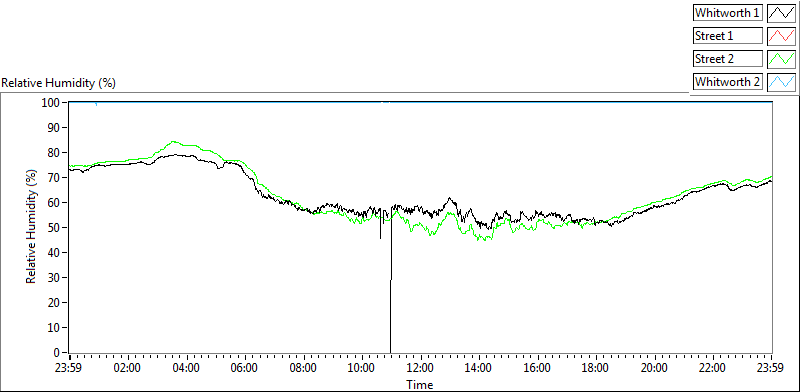800x392 pixels.
Task: Click the Street 1 red line sample icon
Action: [781, 36]
